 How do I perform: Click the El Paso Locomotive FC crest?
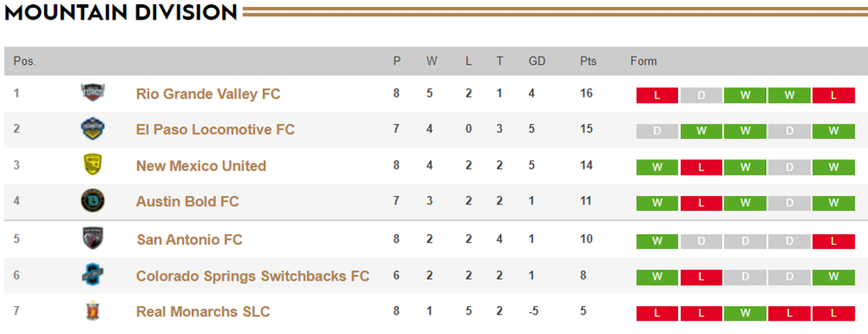point(92,129)
